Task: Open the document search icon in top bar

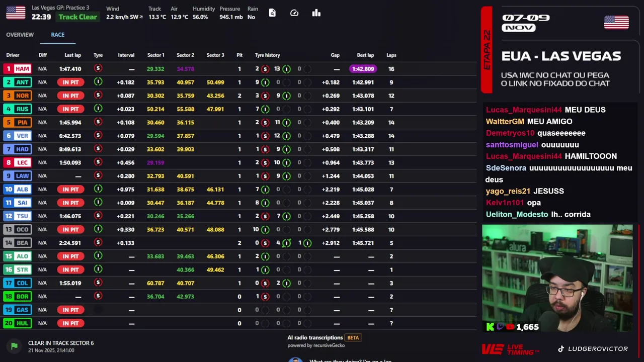Action: (272, 13)
